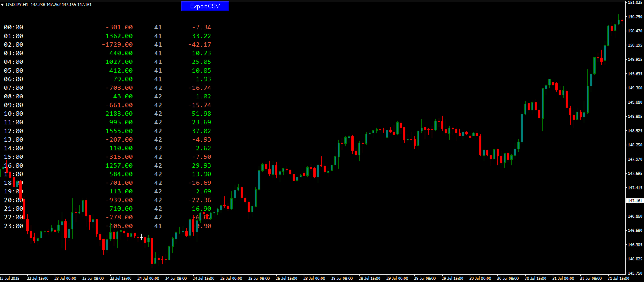The image size is (644, 282).
Task: Click the total 1027.00 in the 04:00 row
Action: point(119,62)
